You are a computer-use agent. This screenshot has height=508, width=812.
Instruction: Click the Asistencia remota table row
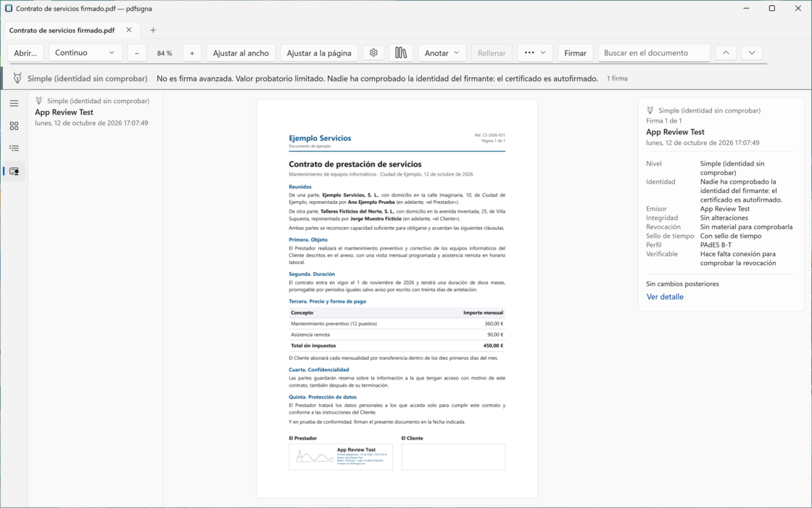coord(397,335)
